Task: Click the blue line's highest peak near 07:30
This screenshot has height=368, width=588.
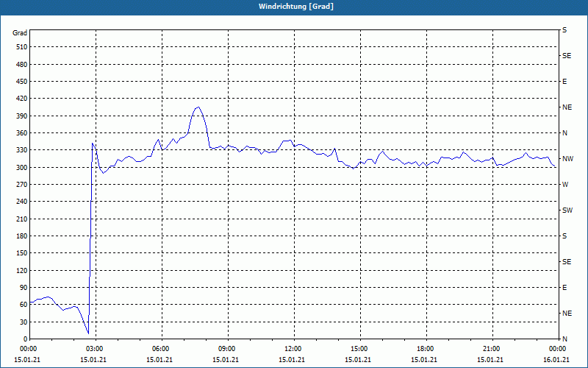Action: pyautogui.click(x=198, y=107)
